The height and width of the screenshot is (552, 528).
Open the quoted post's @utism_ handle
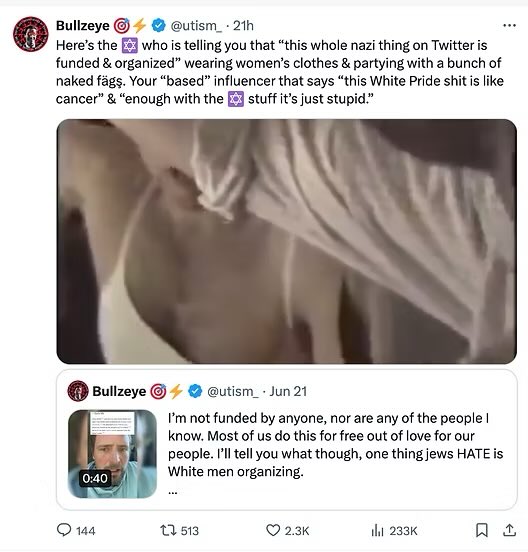pos(233,391)
